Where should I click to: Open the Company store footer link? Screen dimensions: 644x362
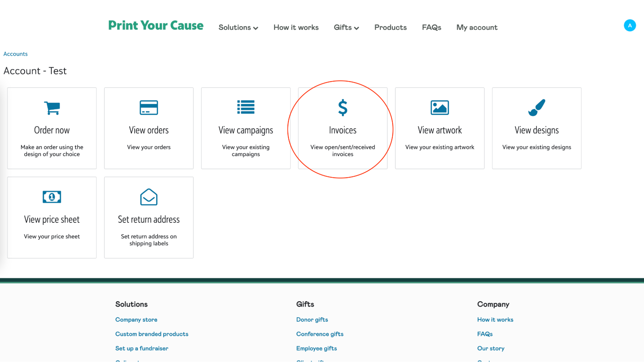click(x=136, y=320)
